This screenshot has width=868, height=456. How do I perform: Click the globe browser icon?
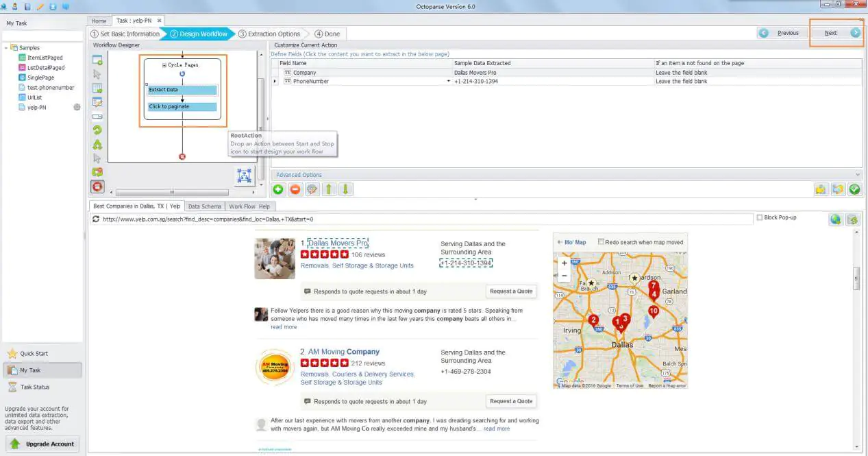click(835, 219)
